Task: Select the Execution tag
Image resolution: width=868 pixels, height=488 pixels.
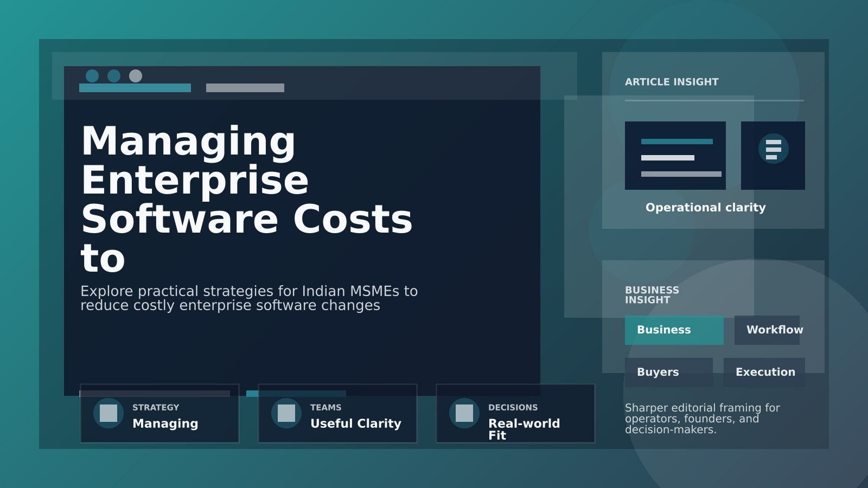Action: pyautogui.click(x=764, y=373)
